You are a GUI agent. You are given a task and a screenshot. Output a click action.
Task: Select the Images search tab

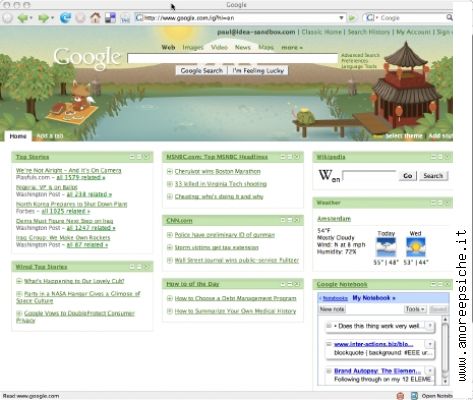click(193, 48)
